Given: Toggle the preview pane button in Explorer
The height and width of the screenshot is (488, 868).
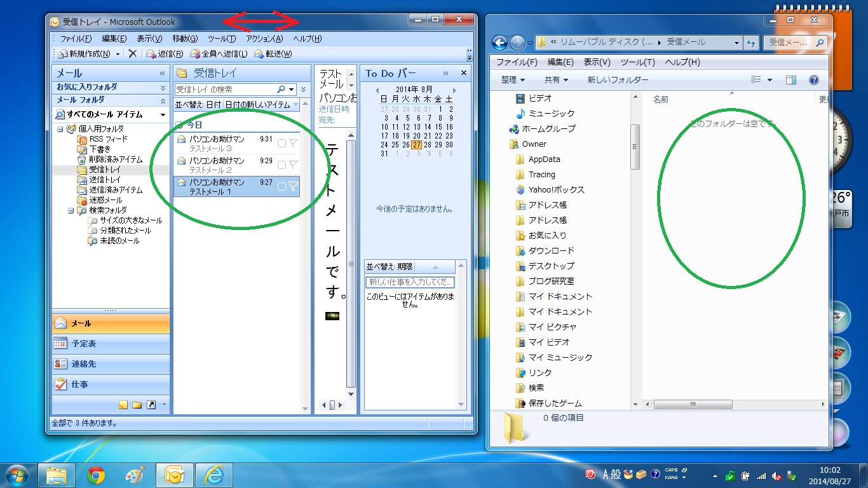Looking at the screenshot, I should (791, 80).
